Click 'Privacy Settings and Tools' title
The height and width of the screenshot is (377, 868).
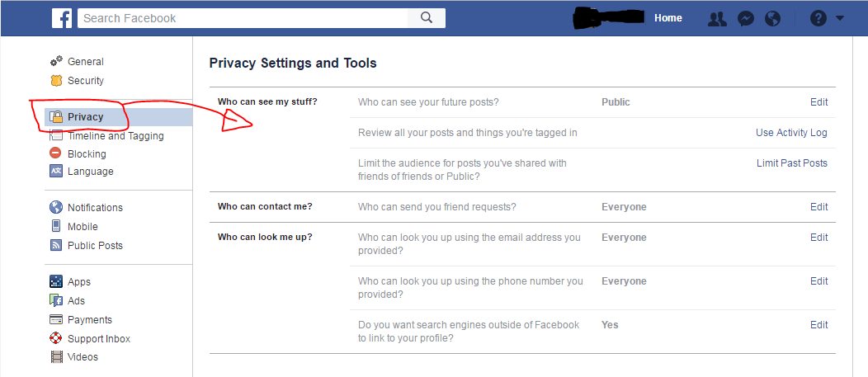(293, 64)
